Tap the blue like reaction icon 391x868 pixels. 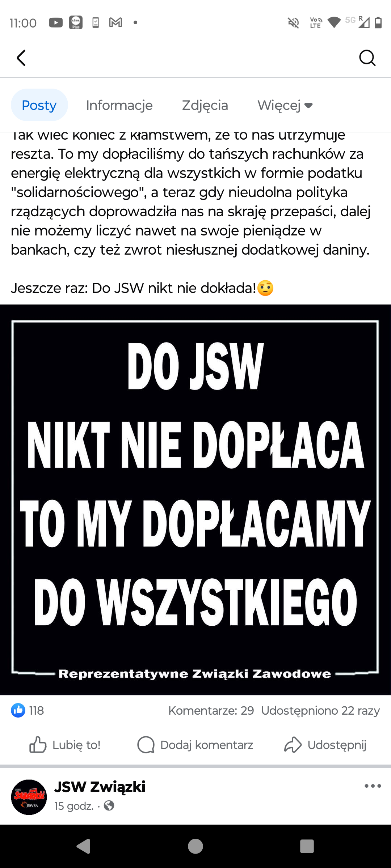pyautogui.click(x=18, y=710)
